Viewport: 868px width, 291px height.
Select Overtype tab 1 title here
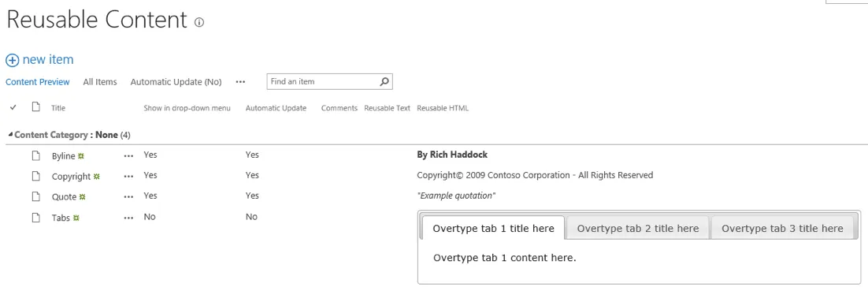493,229
